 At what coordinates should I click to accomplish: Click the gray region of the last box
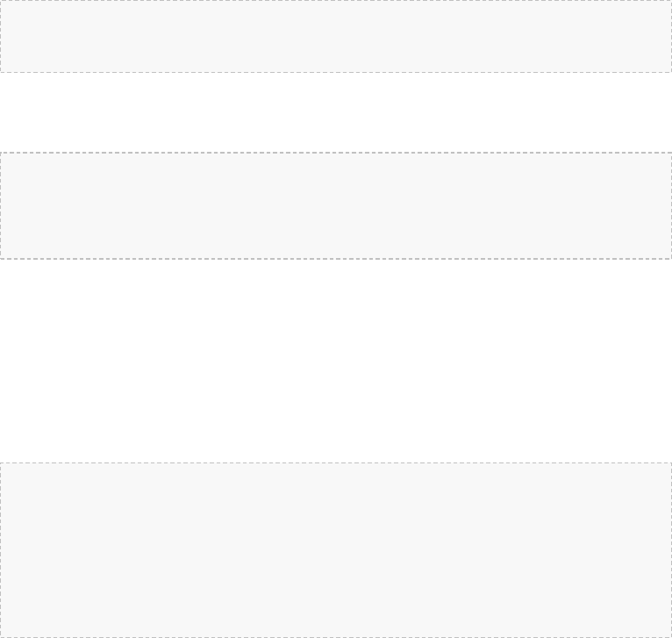(336, 549)
